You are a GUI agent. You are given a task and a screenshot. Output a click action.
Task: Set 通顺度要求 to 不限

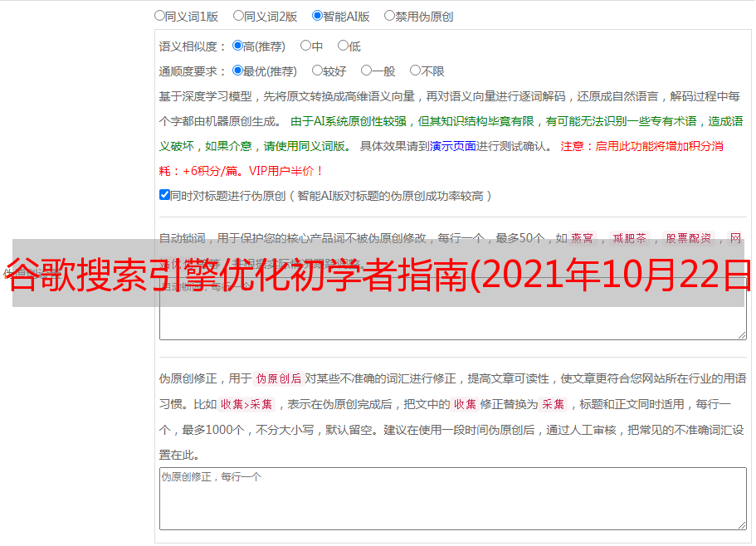click(x=415, y=71)
